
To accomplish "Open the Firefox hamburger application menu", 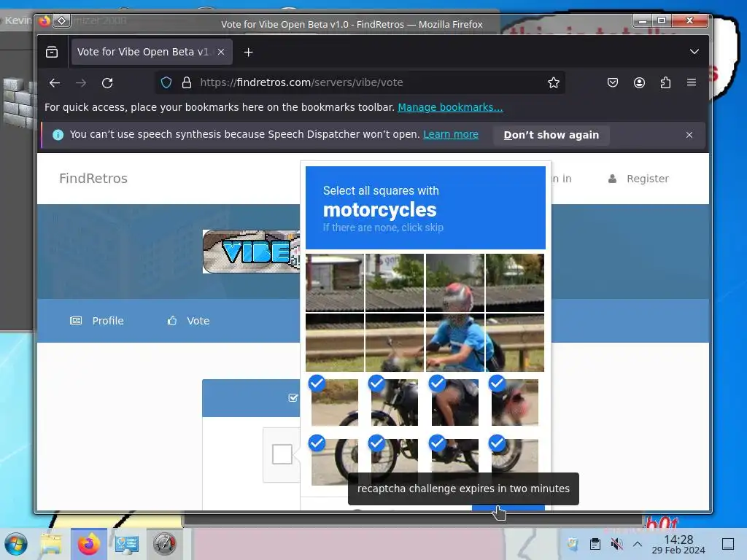I will pos(692,82).
